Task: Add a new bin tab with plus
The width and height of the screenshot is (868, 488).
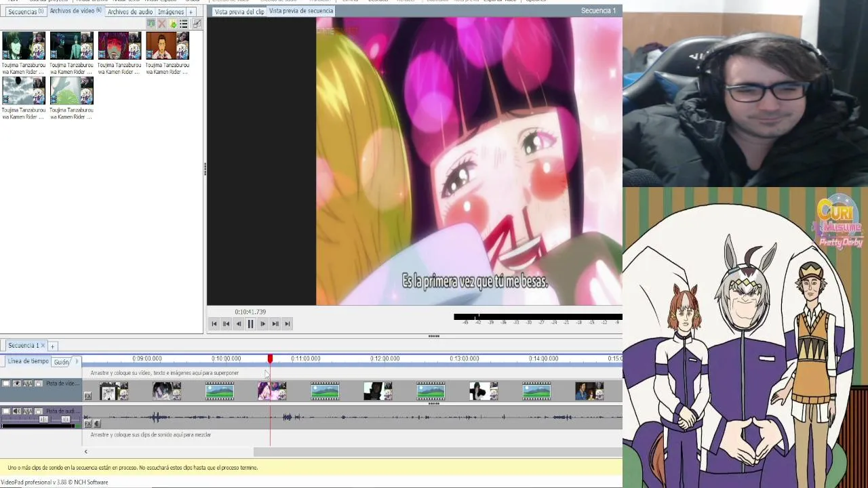Action: (x=191, y=12)
